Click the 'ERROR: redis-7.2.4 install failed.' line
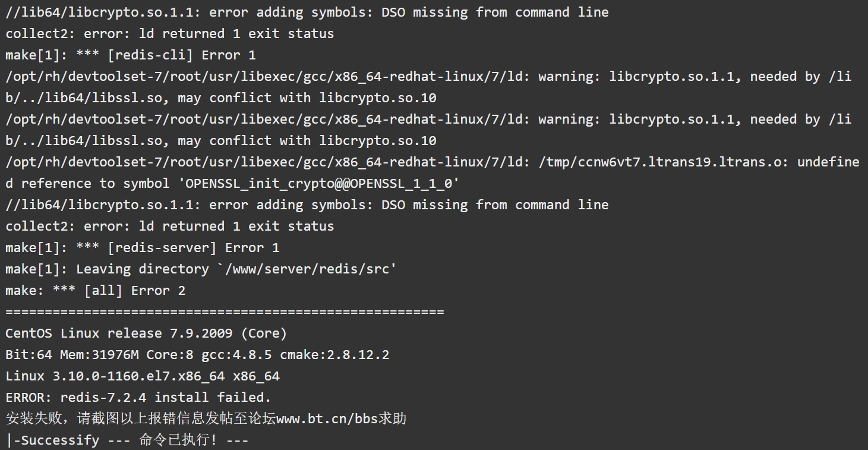Viewport: 868px width, 450px height. pos(138,397)
